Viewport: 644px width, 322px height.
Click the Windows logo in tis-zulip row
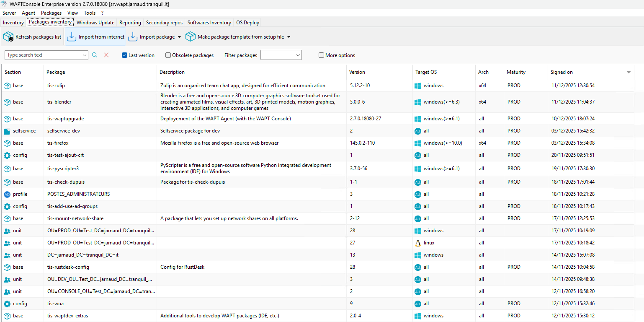[418, 86]
